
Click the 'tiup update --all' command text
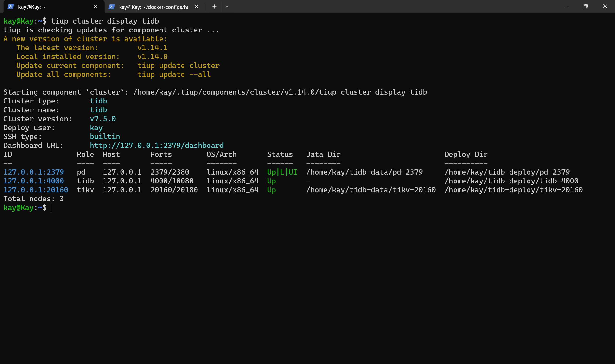(x=174, y=75)
